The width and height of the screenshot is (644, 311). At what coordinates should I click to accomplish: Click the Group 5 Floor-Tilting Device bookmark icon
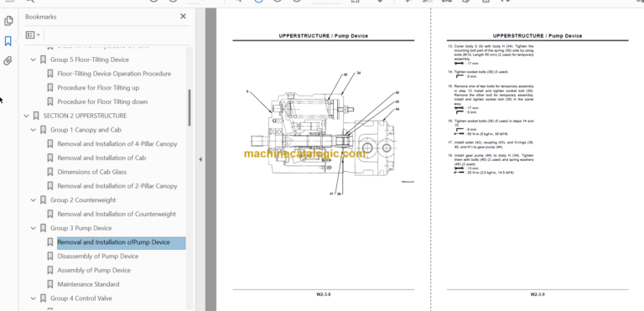pyautogui.click(x=43, y=60)
